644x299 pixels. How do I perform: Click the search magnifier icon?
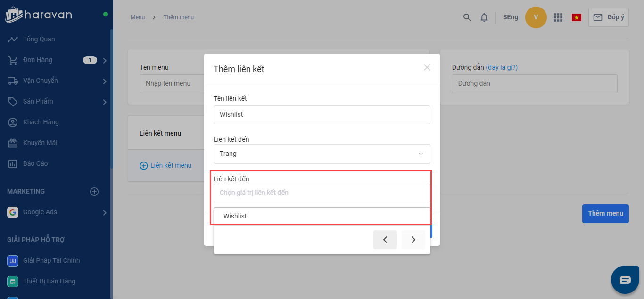coord(467,17)
